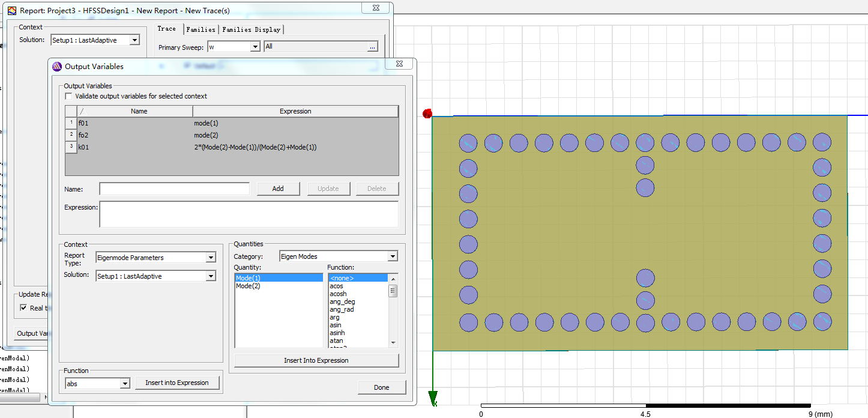
Task: Select ang_rad in the Function list
Action: click(x=358, y=309)
